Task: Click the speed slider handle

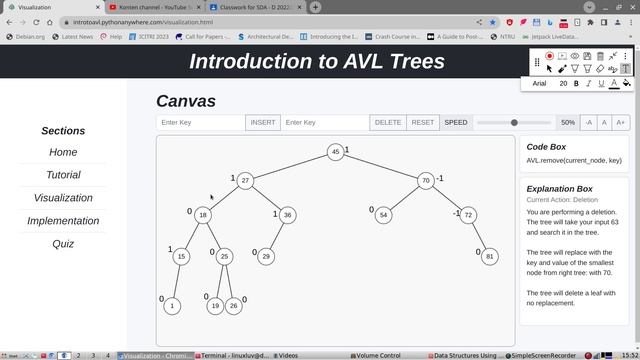Action: coord(514,122)
